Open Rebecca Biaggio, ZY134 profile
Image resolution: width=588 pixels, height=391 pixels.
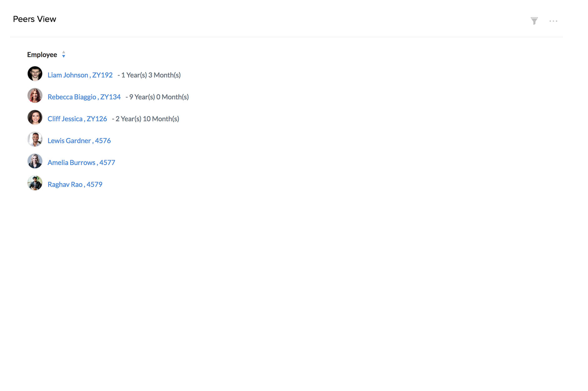pos(84,97)
